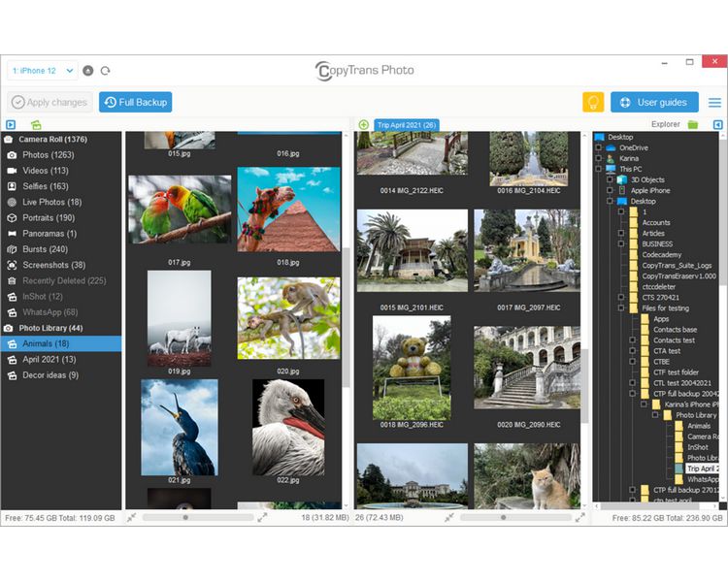This screenshot has height=582, width=728.
Task: Select the camel photo 018.jpg
Action: coord(289,210)
